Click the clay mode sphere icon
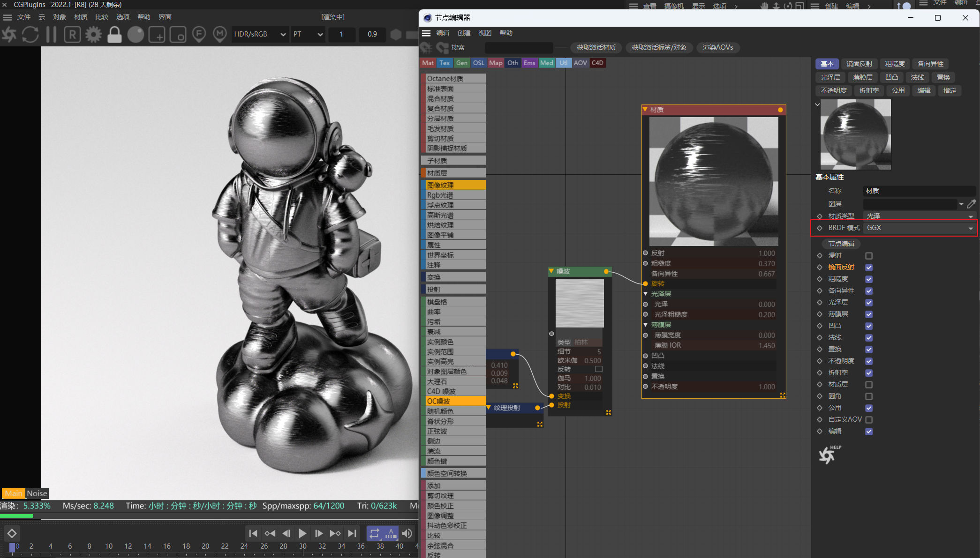 136,34
